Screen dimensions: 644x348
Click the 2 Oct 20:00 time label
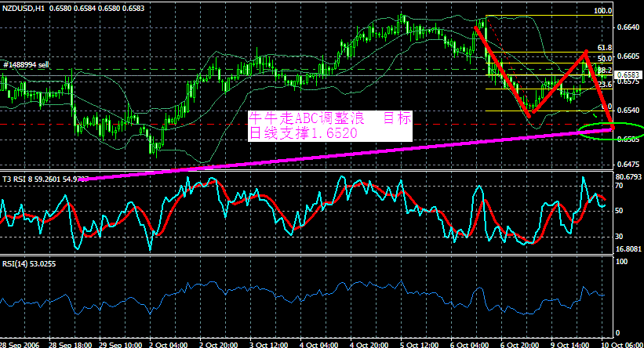pyautogui.click(x=219, y=344)
